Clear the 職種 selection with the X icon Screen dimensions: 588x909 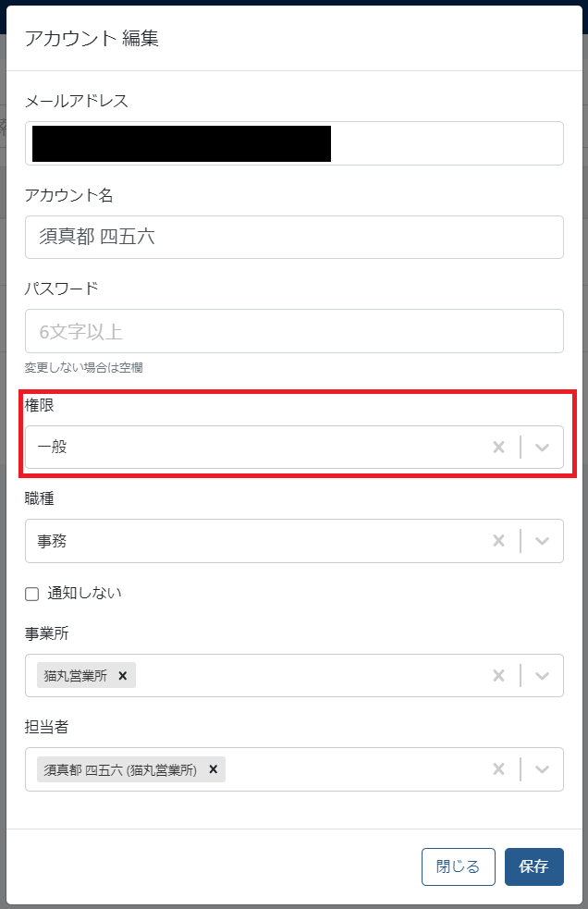(498, 540)
